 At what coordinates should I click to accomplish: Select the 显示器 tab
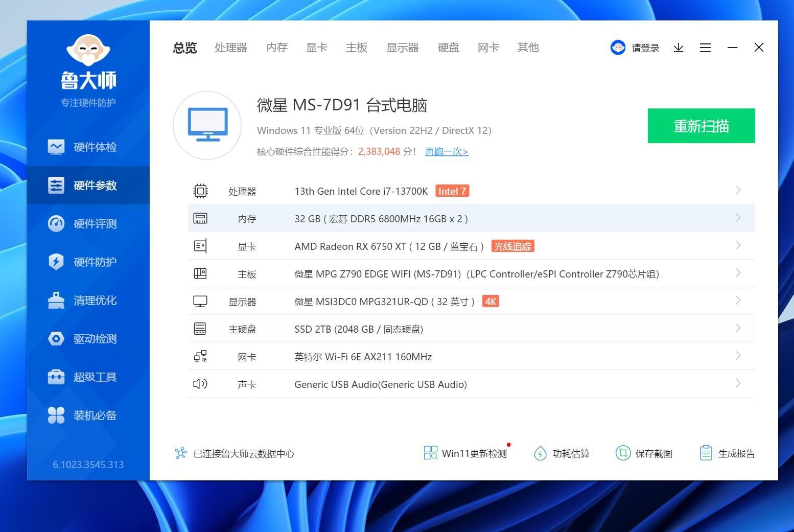(x=403, y=48)
